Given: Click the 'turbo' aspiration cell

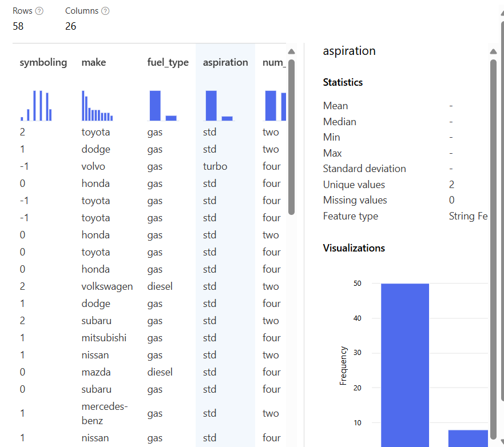Looking at the screenshot, I should click(215, 166).
